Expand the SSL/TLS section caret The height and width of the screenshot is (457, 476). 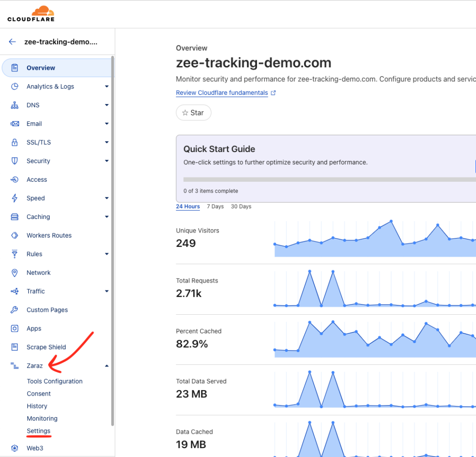(106, 142)
